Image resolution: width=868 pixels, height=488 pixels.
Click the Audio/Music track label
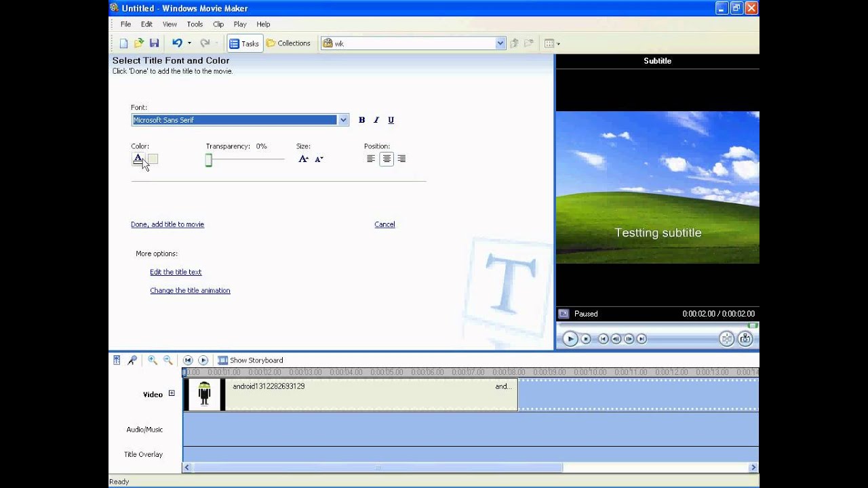click(144, 429)
